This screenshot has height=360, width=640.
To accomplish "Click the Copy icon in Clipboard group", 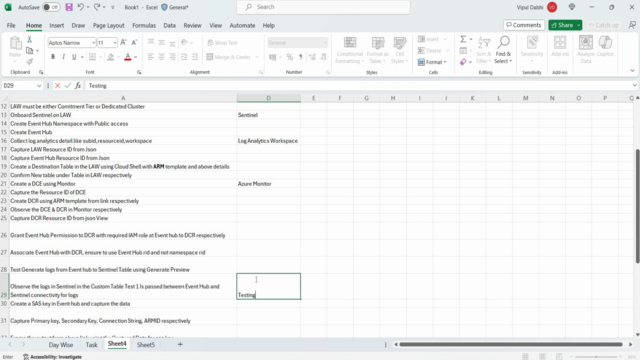I will [x=29, y=51].
